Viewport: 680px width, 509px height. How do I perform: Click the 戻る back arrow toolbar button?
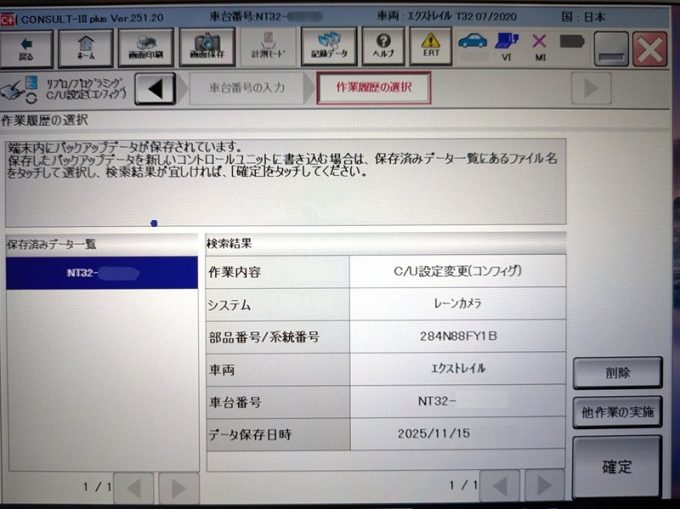pos(26,47)
